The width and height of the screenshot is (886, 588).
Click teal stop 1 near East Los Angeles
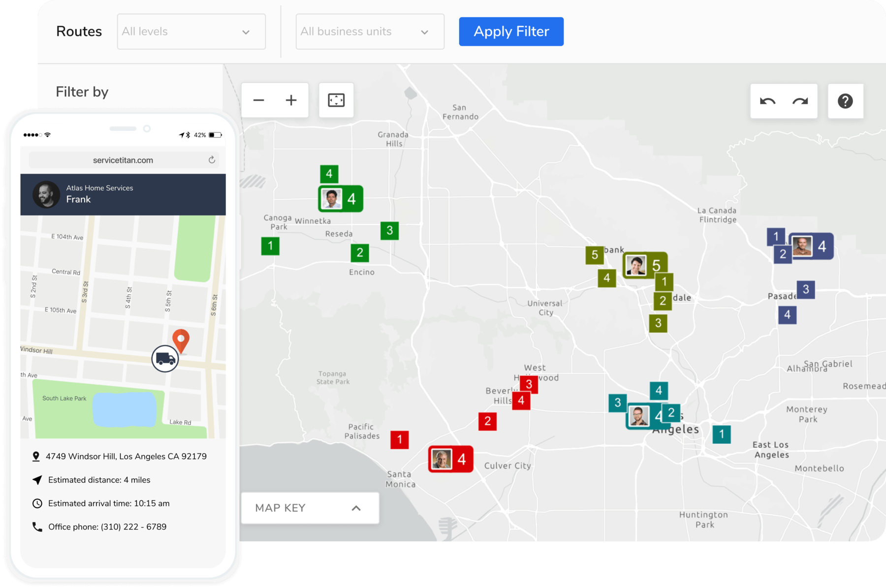722,434
